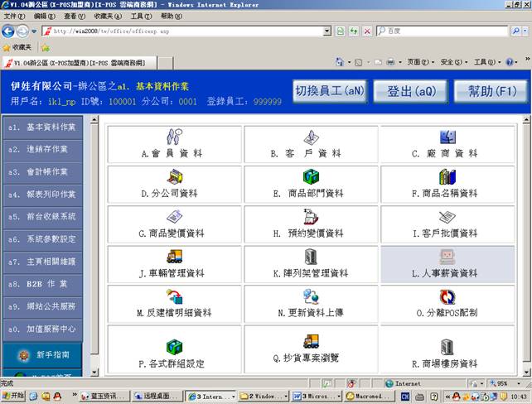Open B.客戶資料 customer data icon

click(310, 137)
